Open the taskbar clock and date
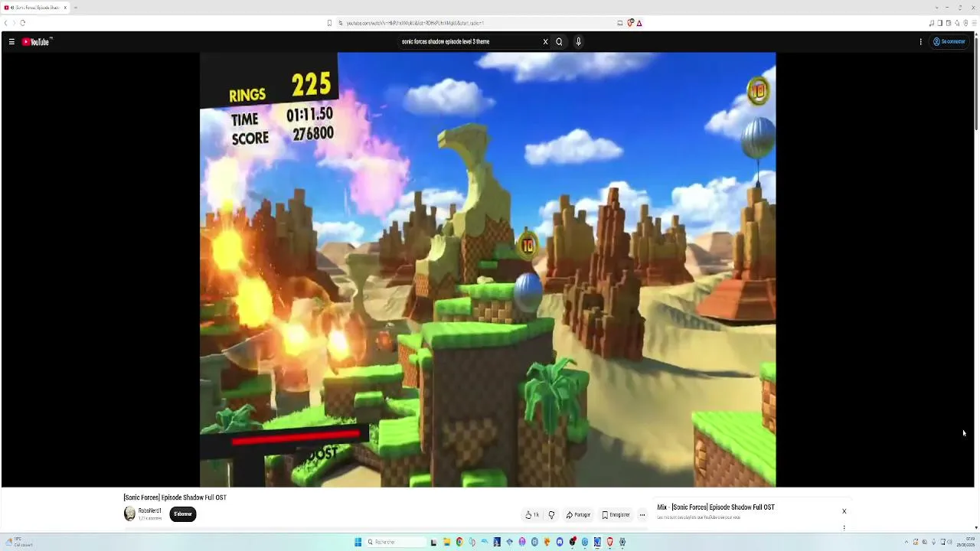Image resolution: width=980 pixels, height=551 pixels. pyautogui.click(x=965, y=543)
